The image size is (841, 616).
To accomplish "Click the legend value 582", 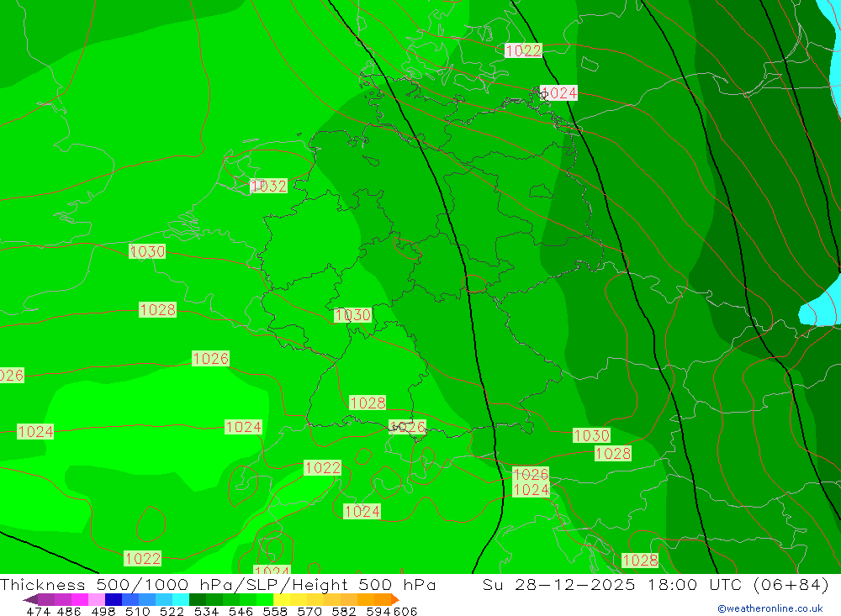I will (x=343, y=612).
